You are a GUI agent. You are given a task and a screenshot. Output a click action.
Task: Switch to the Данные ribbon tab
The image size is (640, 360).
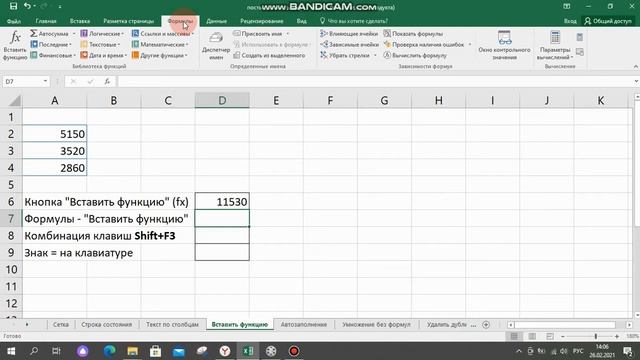click(x=216, y=21)
